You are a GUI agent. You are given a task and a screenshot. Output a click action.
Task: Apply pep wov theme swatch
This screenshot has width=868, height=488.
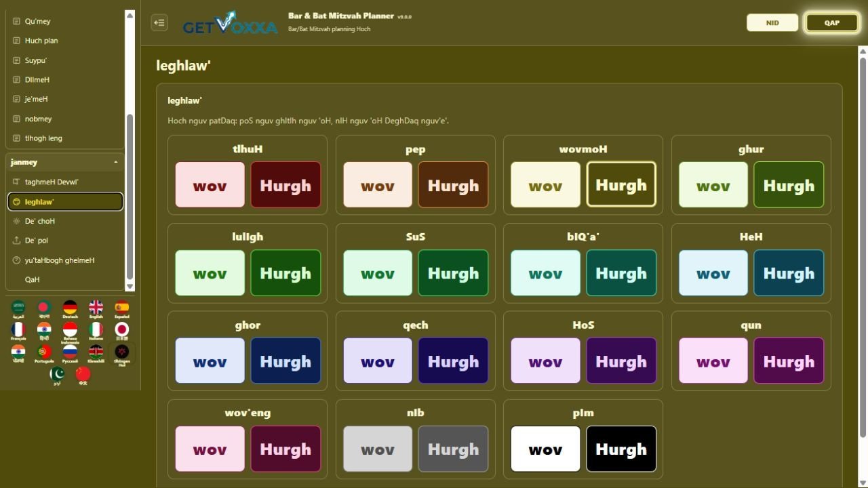[378, 185]
